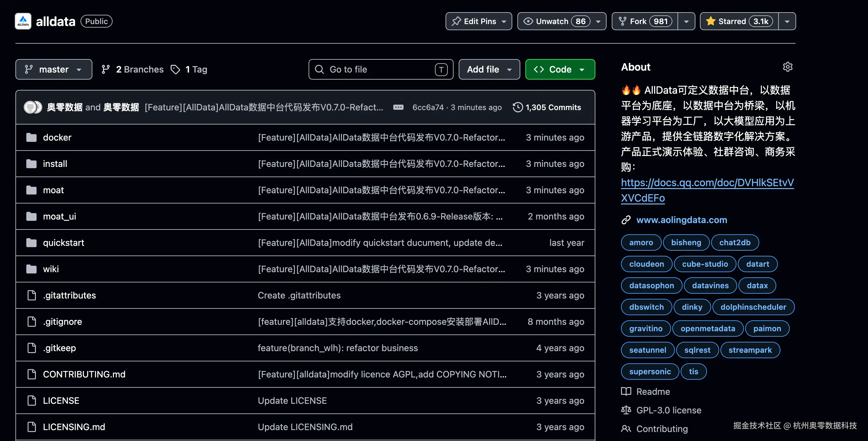Open the quickstart folder
The height and width of the screenshot is (441, 868).
point(64,242)
